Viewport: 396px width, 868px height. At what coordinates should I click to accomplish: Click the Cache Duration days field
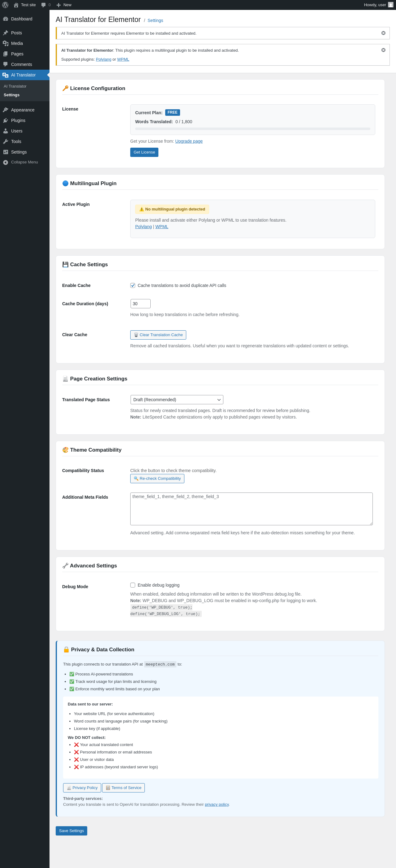point(140,304)
